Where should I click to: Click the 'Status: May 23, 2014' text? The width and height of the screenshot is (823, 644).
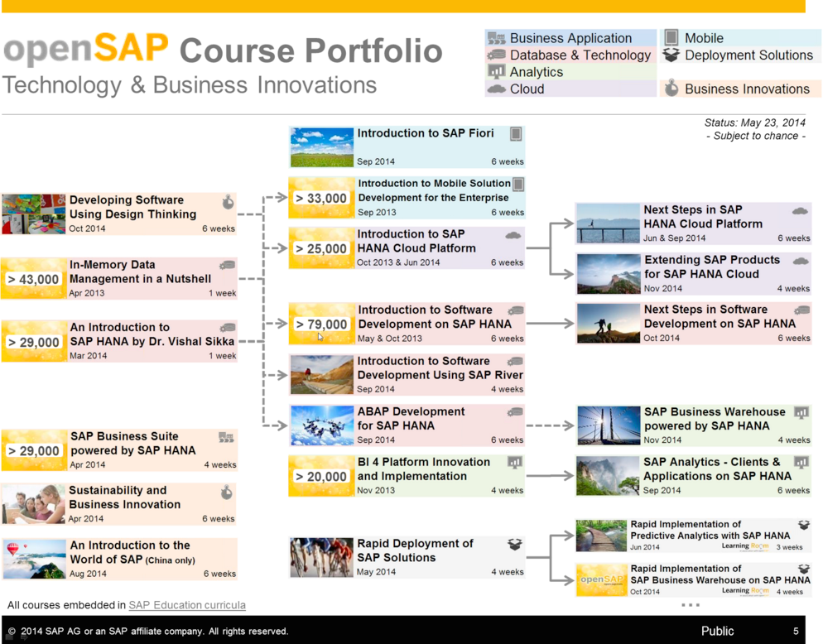755,123
